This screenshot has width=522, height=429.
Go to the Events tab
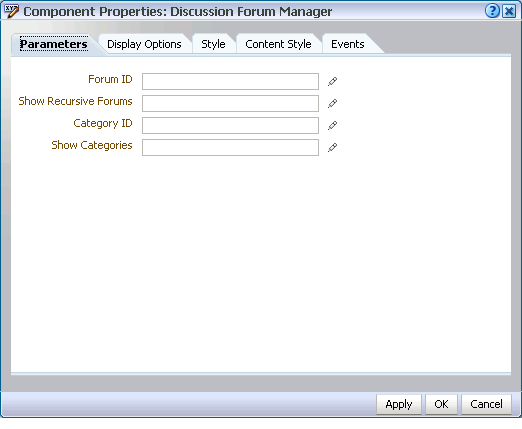click(348, 44)
